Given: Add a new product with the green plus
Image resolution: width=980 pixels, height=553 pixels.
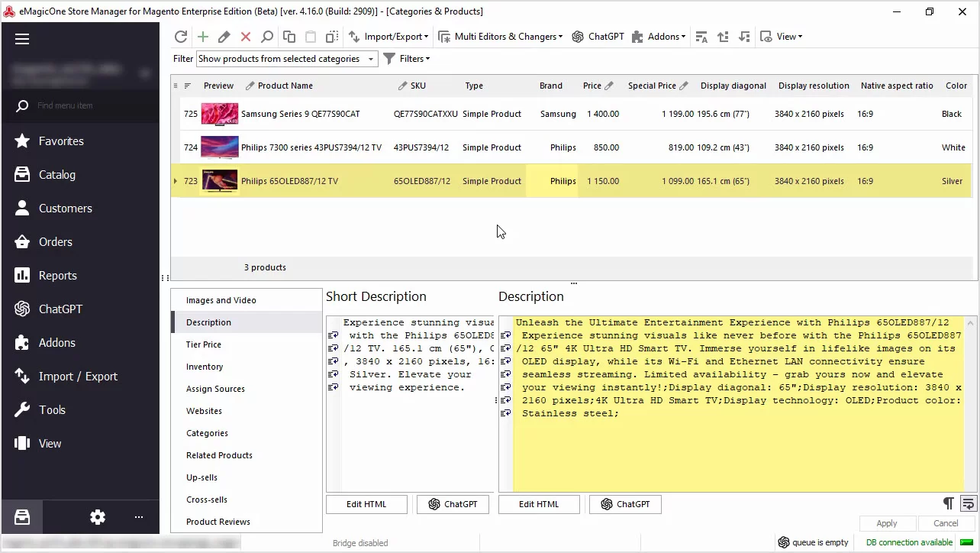Looking at the screenshot, I should (202, 37).
